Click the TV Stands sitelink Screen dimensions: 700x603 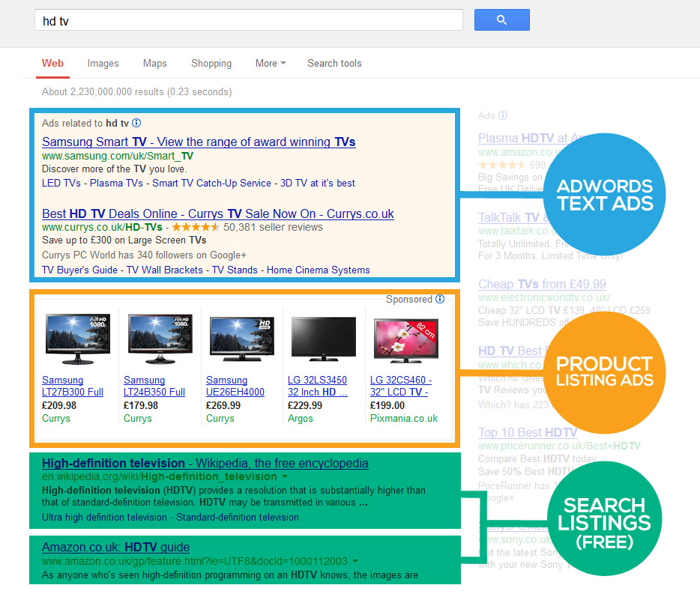pos(235,270)
